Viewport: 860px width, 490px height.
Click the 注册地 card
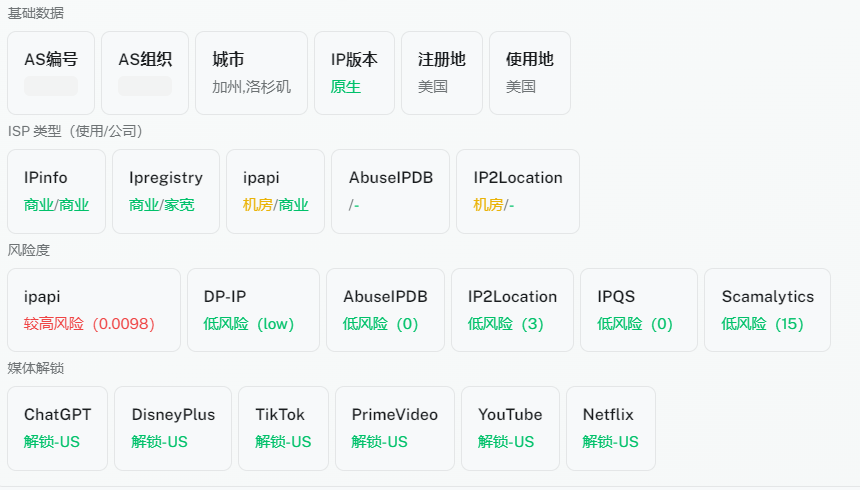click(441, 73)
